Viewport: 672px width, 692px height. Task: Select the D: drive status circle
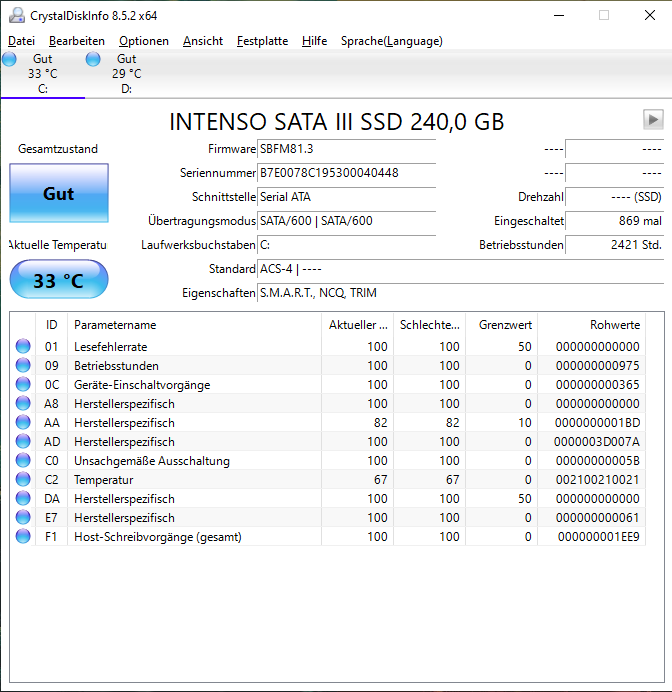pyautogui.click(x=93, y=59)
